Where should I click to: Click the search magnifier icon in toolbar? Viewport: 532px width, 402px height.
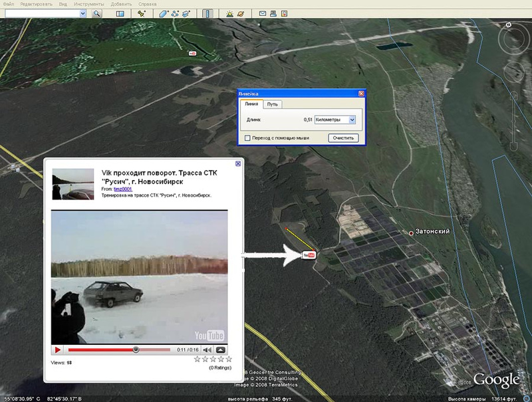(x=97, y=13)
